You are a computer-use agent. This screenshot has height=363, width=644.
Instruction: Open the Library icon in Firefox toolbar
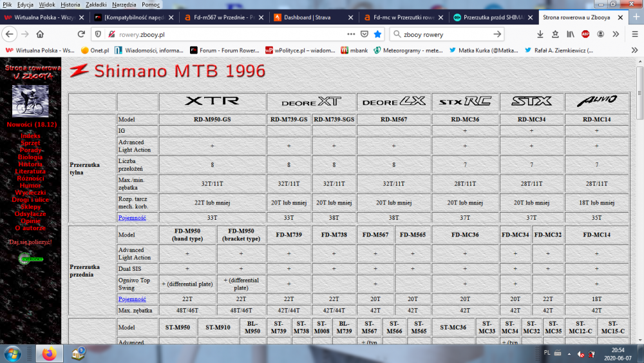click(x=571, y=34)
